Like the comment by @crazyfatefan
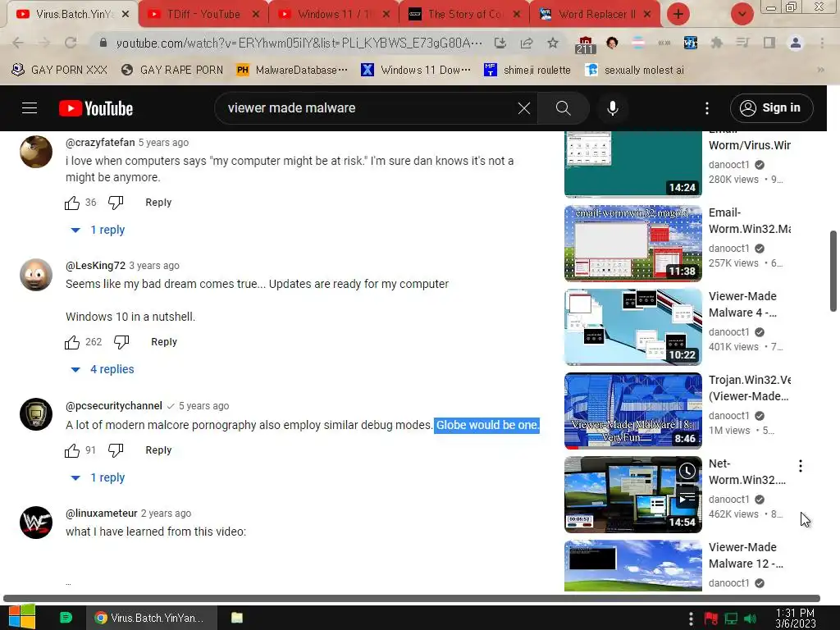This screenshot has height=630, width=840. pos(72,203)
